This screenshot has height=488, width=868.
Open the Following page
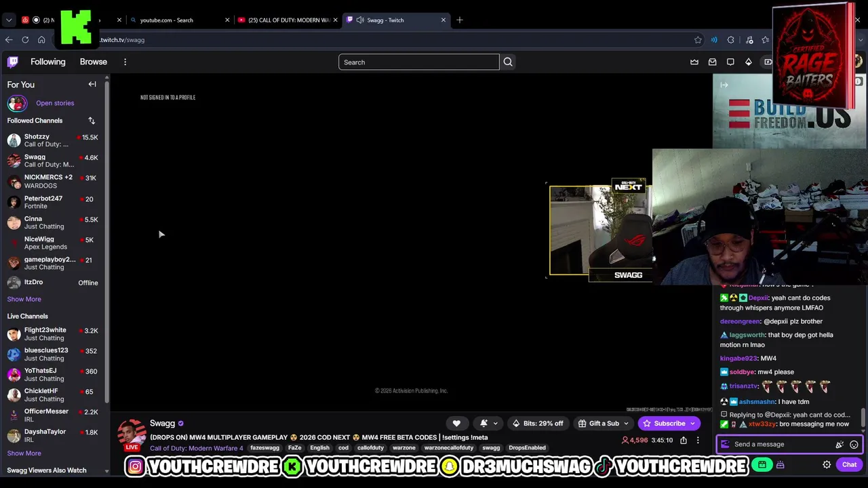(48, 62)
